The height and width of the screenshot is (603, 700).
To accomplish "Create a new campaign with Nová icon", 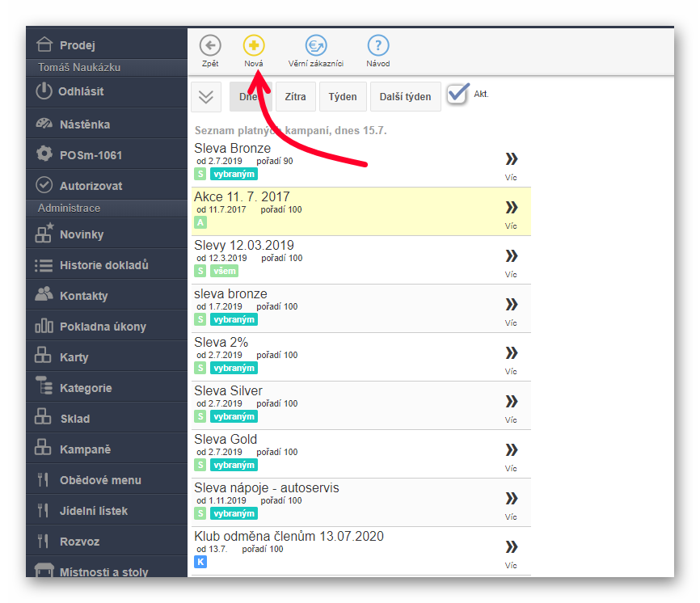I will coord(254,46).
